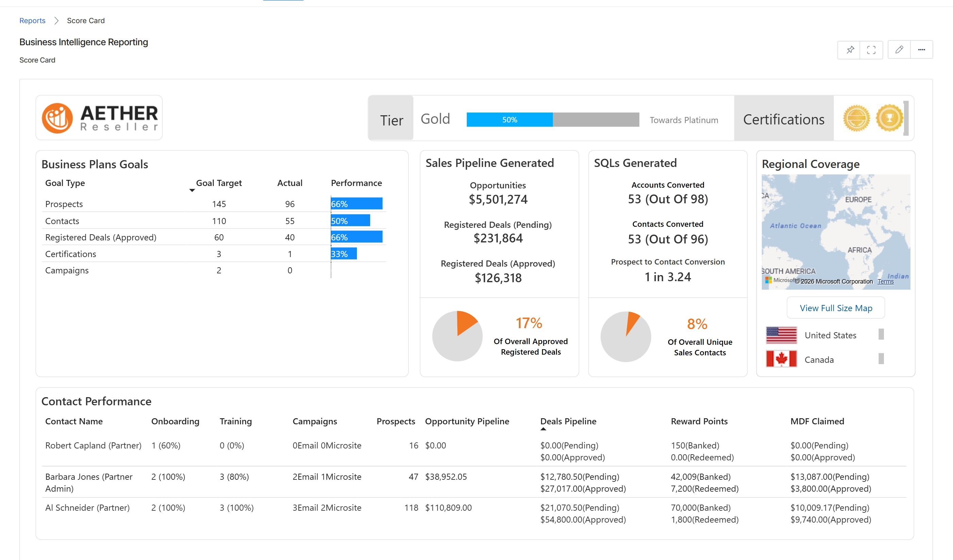Sort by MDF Claimed column header

817,421
